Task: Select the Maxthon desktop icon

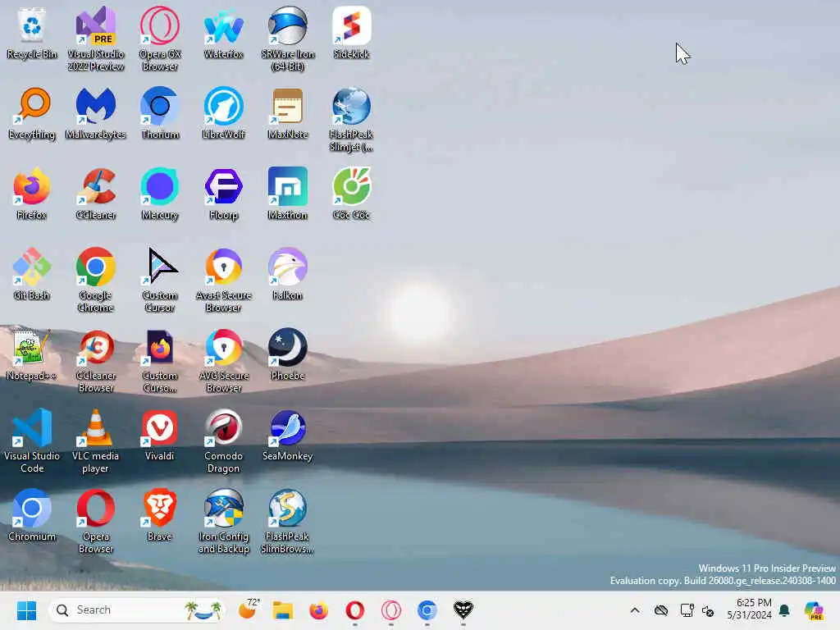Action: coord(288,194)
